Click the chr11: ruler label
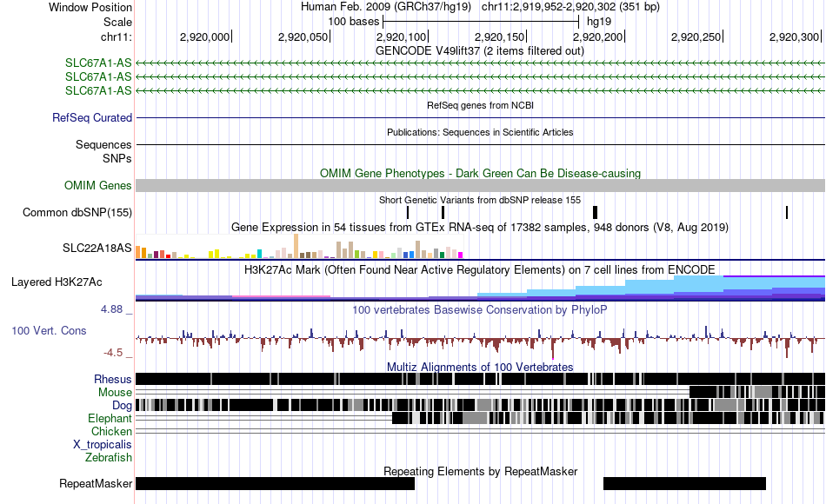 point(116,36)
